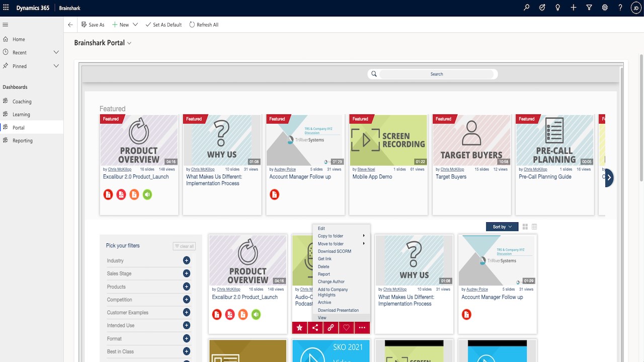Toggle the favorite star on the podcast card
The height and width of the screenshot is (362, 644).
(x=299, y=327)
